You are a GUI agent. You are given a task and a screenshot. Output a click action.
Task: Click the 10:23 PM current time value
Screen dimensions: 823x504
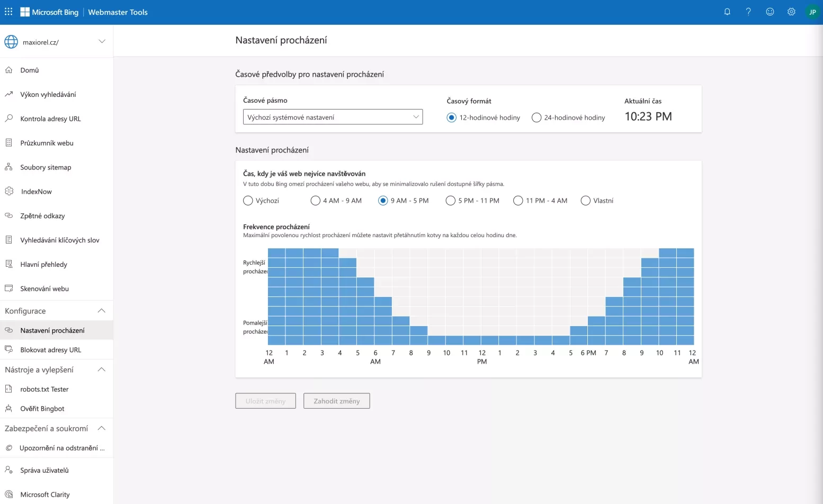(x=648, y=116)
